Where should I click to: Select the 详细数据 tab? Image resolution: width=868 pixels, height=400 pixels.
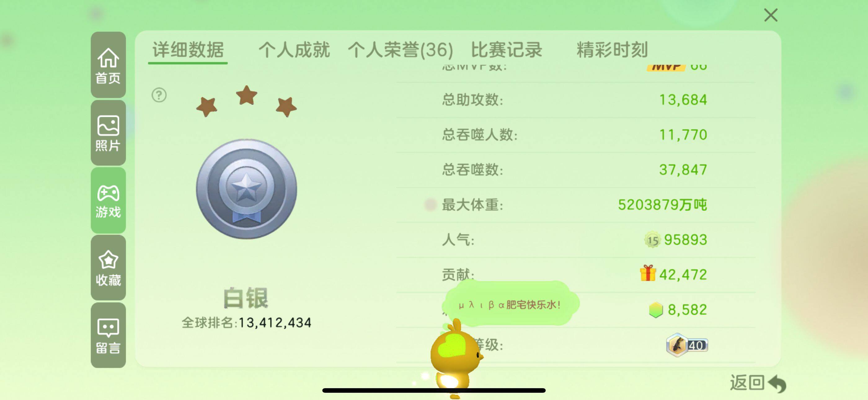coord(188,50)
